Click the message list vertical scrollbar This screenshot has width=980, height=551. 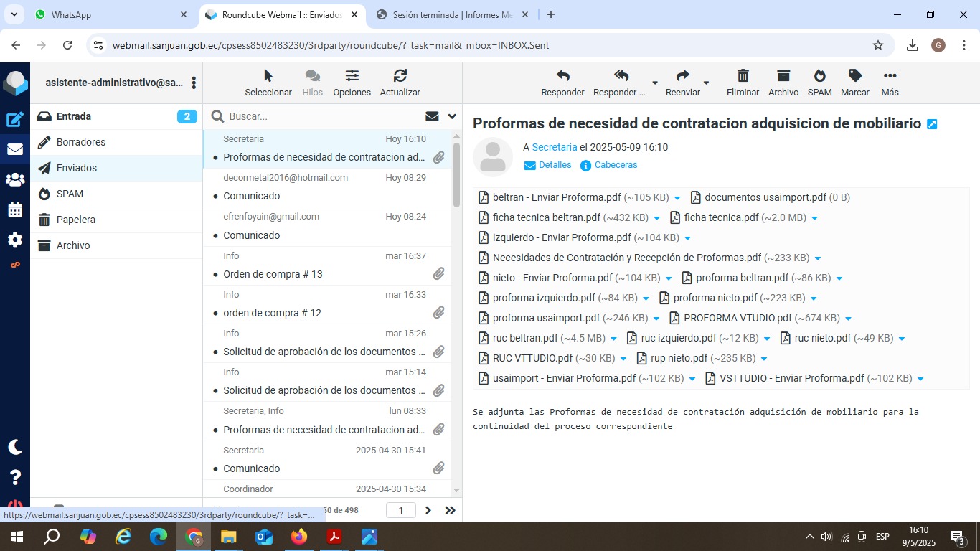[x=456, y=172]
